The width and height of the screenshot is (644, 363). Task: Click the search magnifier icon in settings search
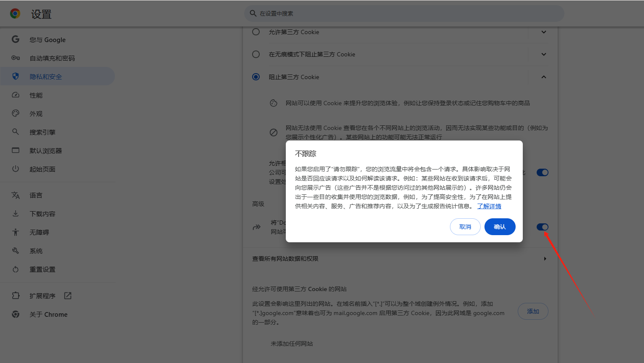point(253,13)
